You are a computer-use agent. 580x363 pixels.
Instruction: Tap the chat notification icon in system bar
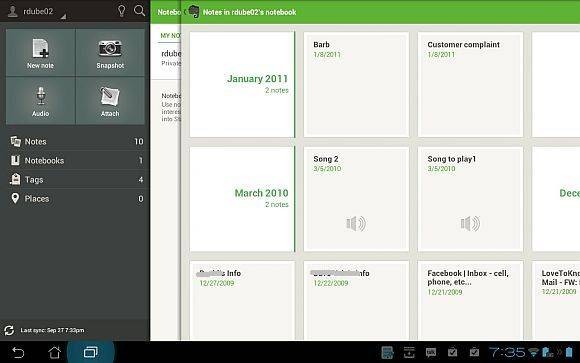coord(431,353)
